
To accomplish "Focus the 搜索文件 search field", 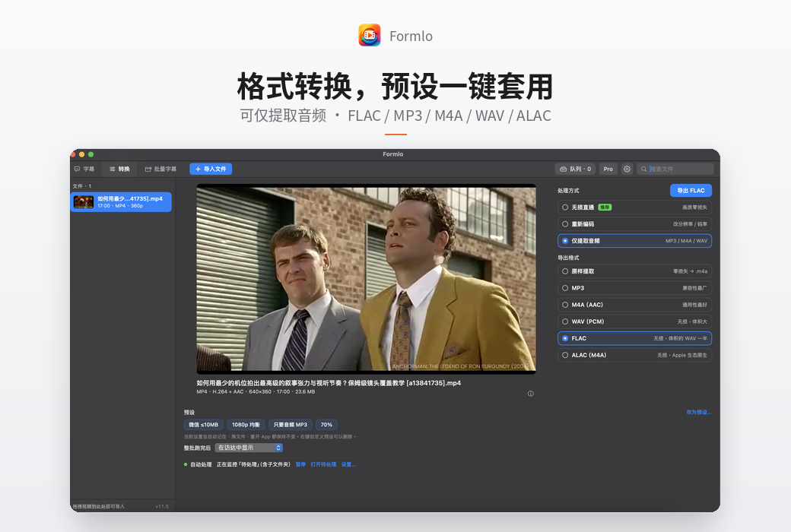I will pyautogui.click(x=675, y=169).
